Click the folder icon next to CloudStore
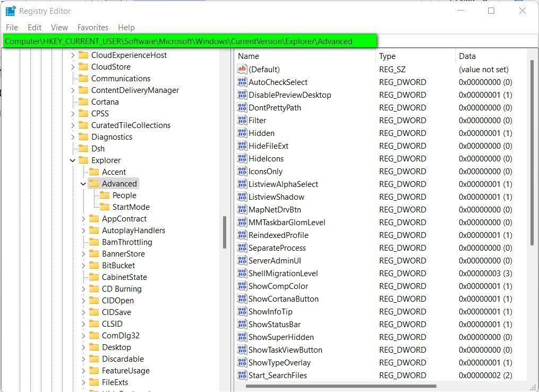Viewport: 539px width, 392px height. point(83,67)
